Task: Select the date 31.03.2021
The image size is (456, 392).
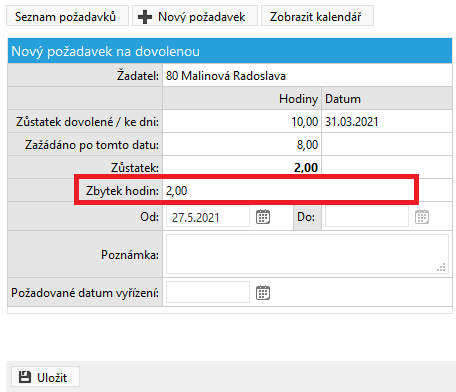Action: [x=352, y=122]
